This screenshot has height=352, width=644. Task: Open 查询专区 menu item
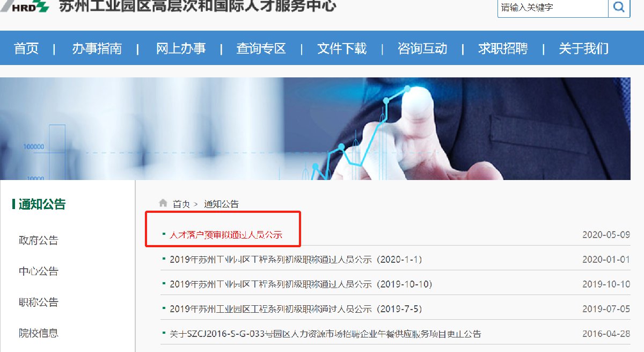tap(261, 49)
